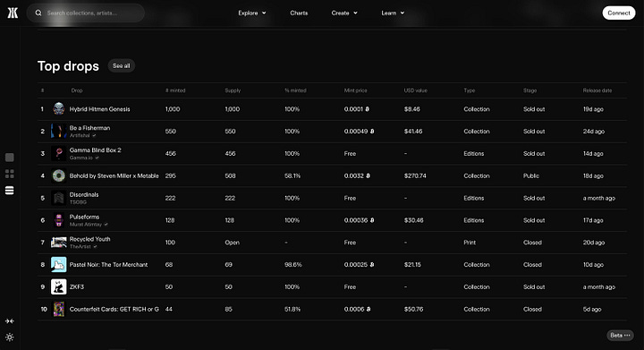Click the '5d ago' release date
Screen dimensions: 644x350
point(592,309)
